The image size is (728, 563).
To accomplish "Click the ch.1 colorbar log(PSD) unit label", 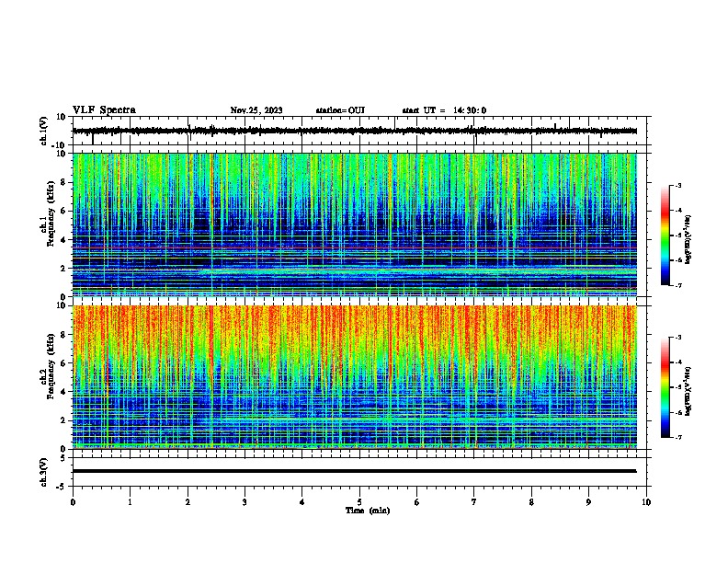I will tap(688, 240).
